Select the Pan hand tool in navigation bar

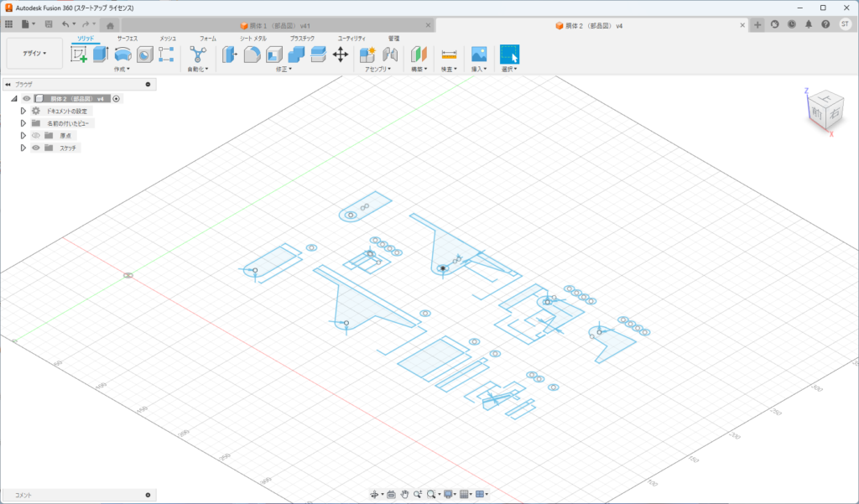(x=404, y=495)
